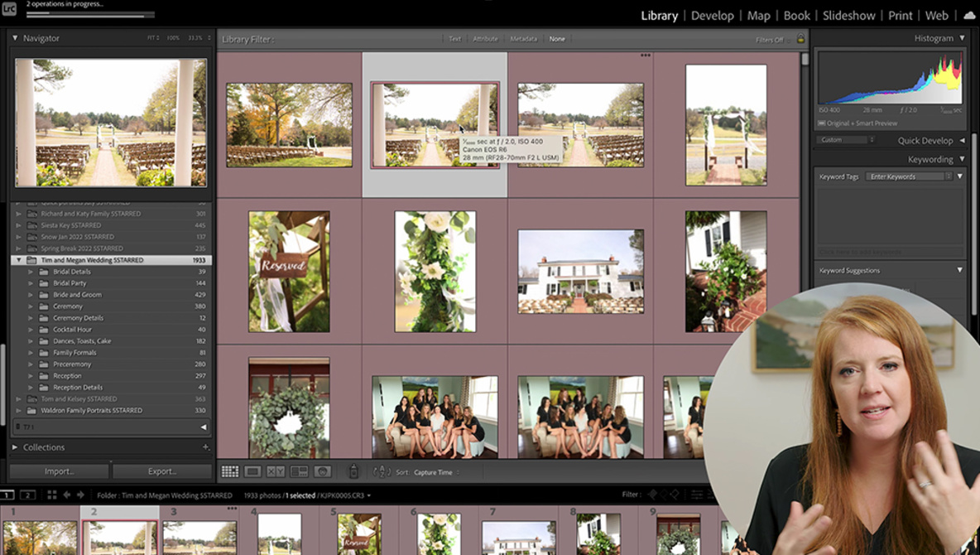Image resolution: width=980 pixels, height=555 pixels.
Task: Go forward using the filmstrip right arrow
Action: pyautogui.click(x=80, y=495)
